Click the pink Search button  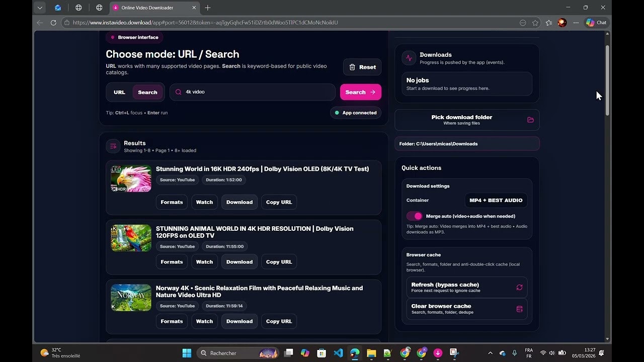coord(360,92)
